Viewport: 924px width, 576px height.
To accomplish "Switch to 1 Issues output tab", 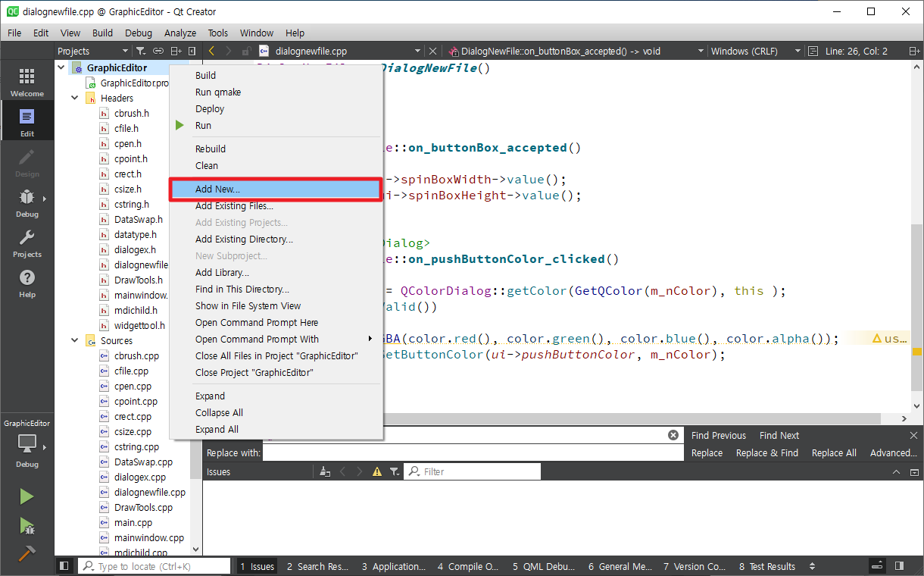I will coord(257,566).
